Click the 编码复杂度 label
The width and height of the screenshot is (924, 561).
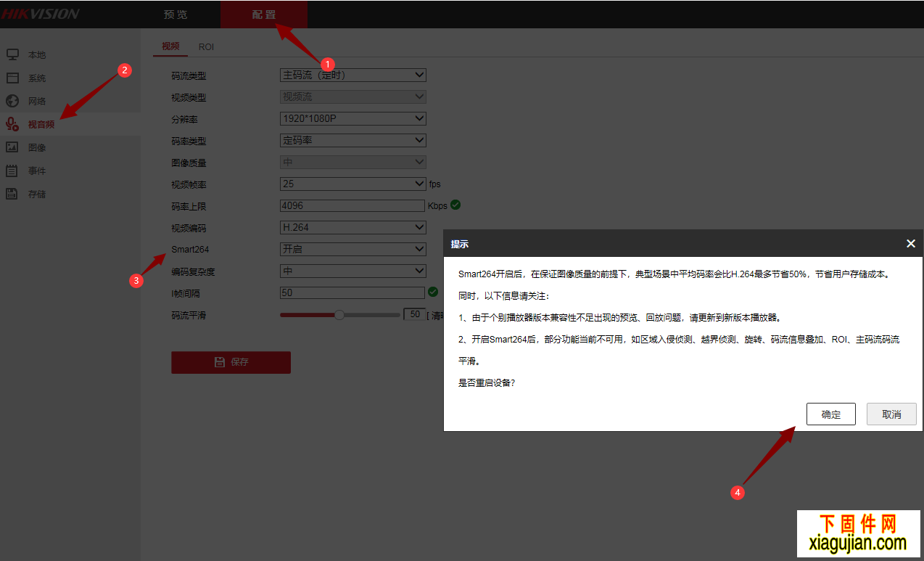tap(193, 271)
